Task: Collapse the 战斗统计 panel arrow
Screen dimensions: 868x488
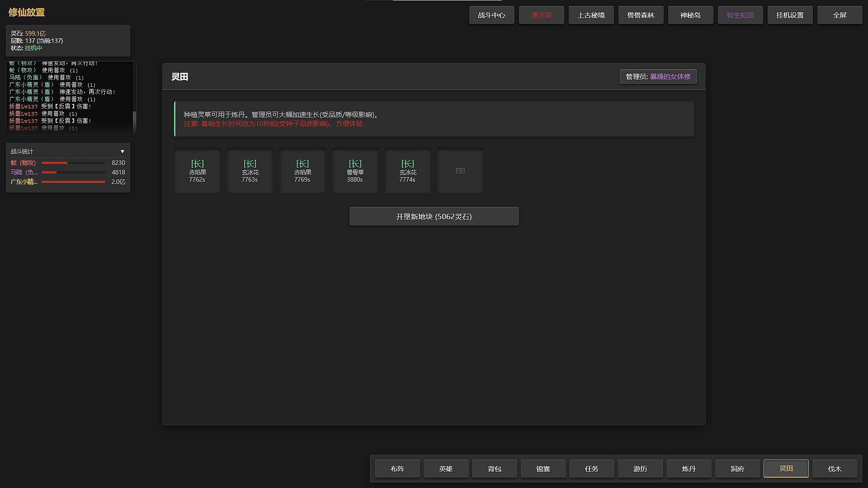Action: pos(122,151)
